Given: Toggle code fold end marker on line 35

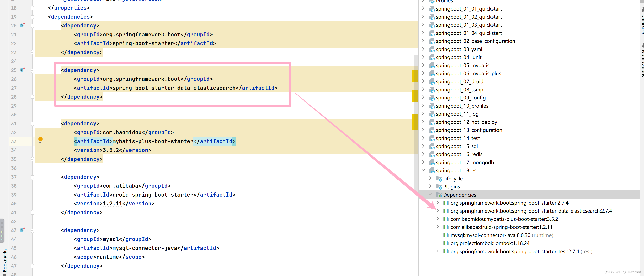Looking at the screenshot, I should (32, 159).
